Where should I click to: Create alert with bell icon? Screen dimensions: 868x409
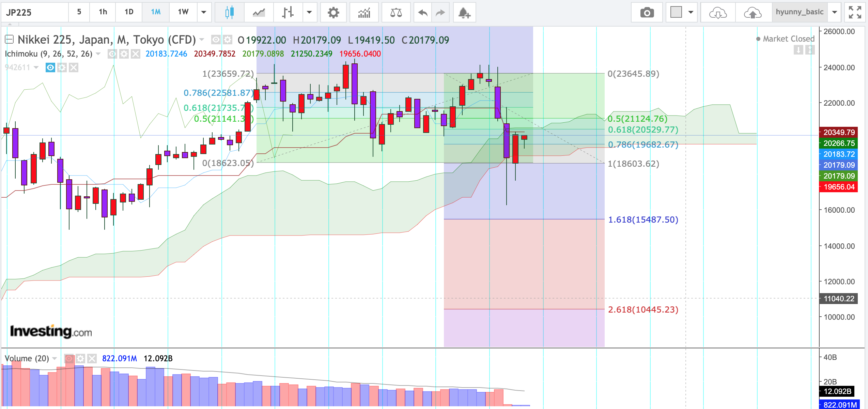pos(464,13)
